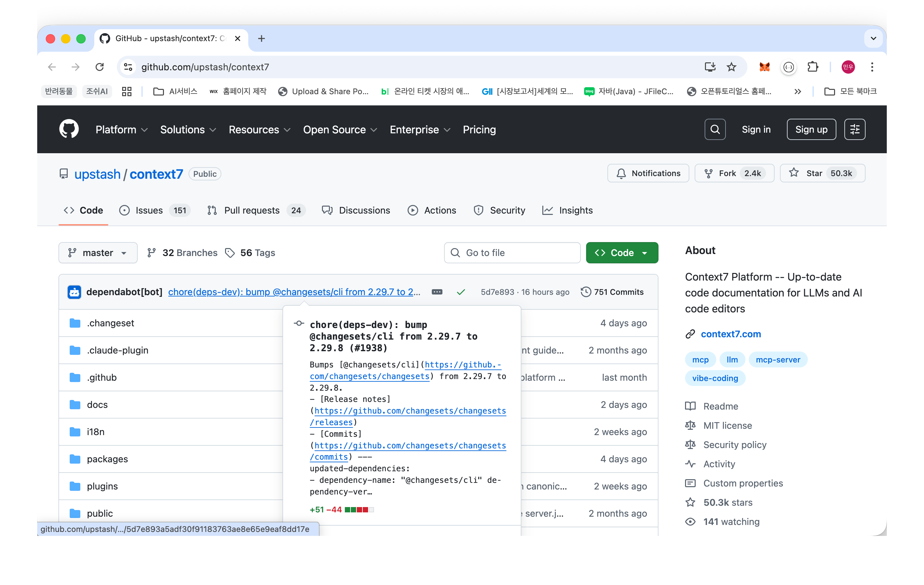
Task: Open the upstash owner link
Action: point(98,174)
